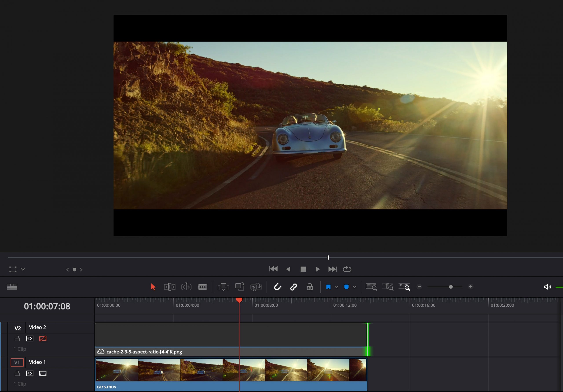Screen dimensions: 563x392
Task: Lock the Video 1 track
Action: tap(17, 373)
